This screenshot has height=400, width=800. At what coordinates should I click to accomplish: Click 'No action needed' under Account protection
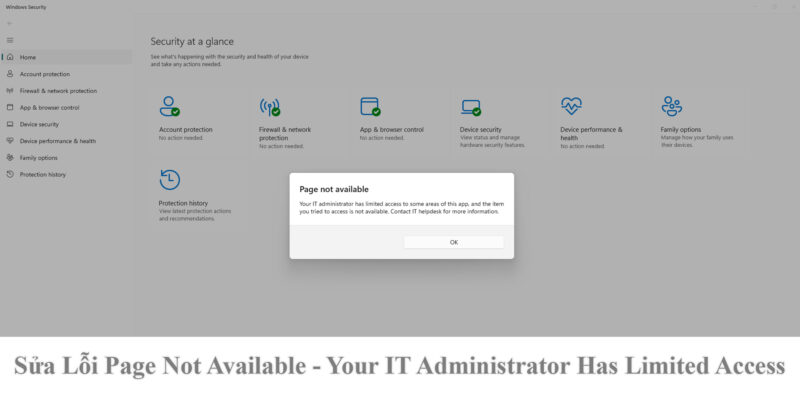pyautogui.click(x=181, y=138)
